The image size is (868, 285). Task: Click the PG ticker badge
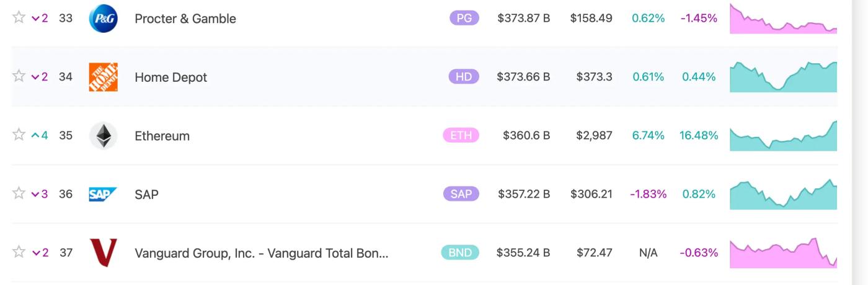click(x=464, y=18)
